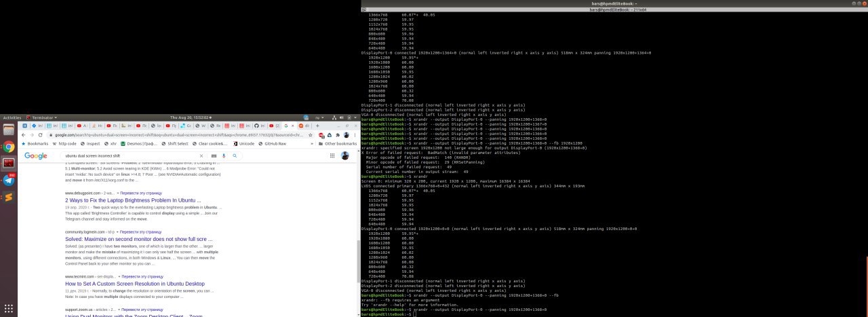Click terminal line 'xrandr: --fb requires an argument'

click(x=400, y=300)
